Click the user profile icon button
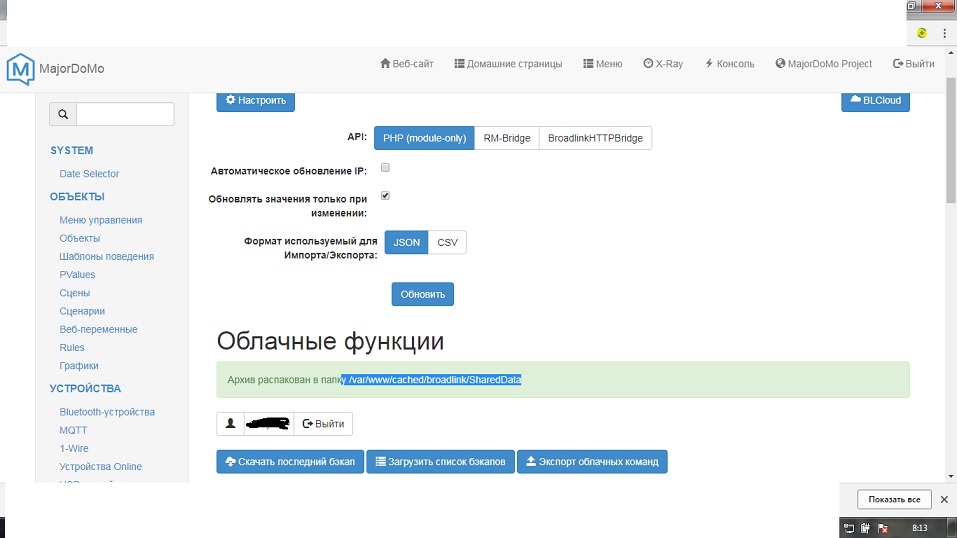 pos(231,424)
